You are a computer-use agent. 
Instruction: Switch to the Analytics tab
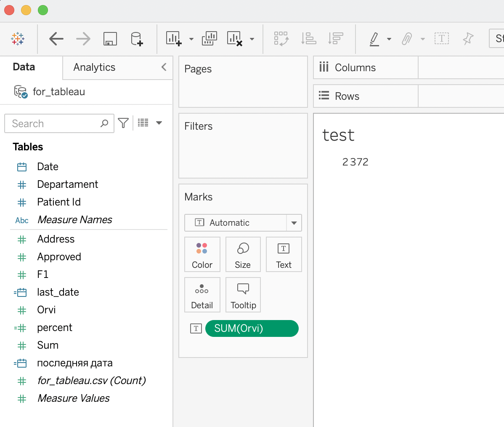pos(94,67)
